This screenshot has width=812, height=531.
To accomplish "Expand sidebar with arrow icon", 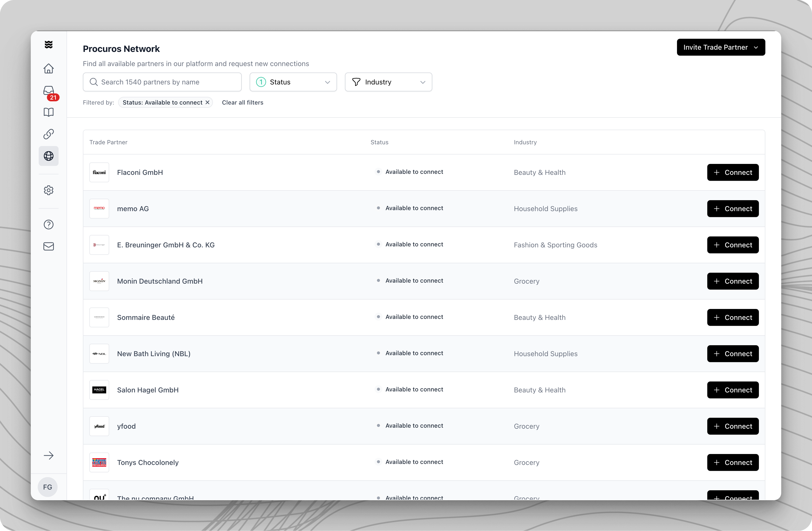I will pyautogui.click(x=48, y=455).
